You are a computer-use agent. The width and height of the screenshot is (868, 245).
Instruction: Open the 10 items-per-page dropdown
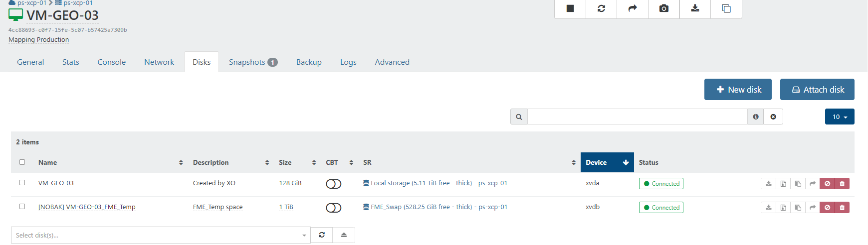click(840, 117)
